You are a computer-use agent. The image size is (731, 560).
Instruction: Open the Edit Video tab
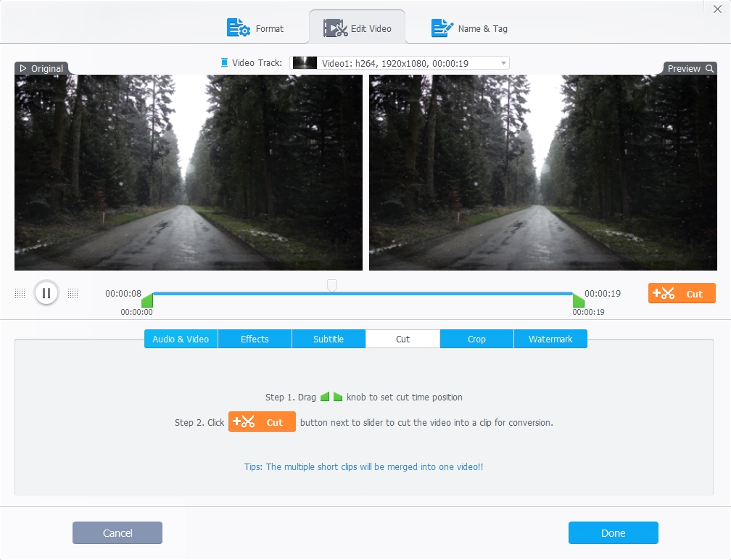click(x=357, y=28)
